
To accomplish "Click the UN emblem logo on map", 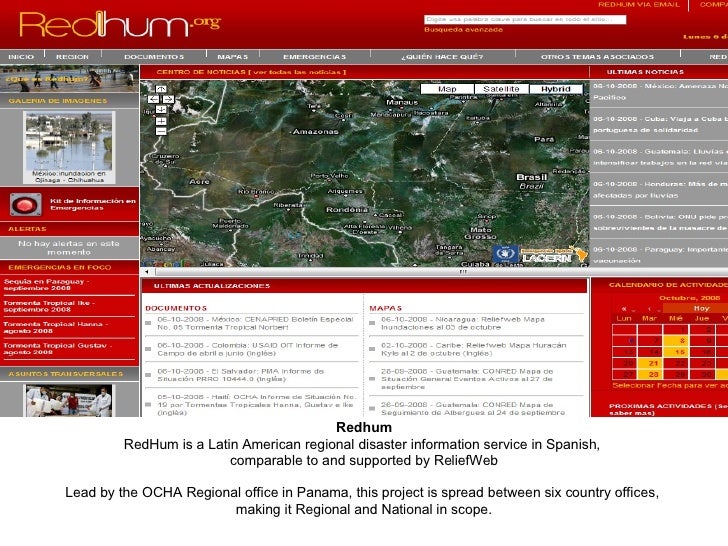I will pyautogui.click(x=505, y=254).
